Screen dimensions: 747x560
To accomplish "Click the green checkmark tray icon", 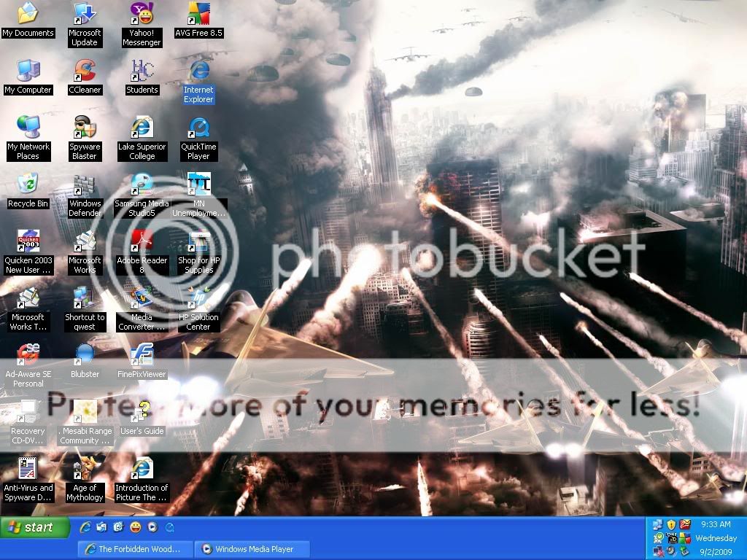I will [x=658, y=538].
